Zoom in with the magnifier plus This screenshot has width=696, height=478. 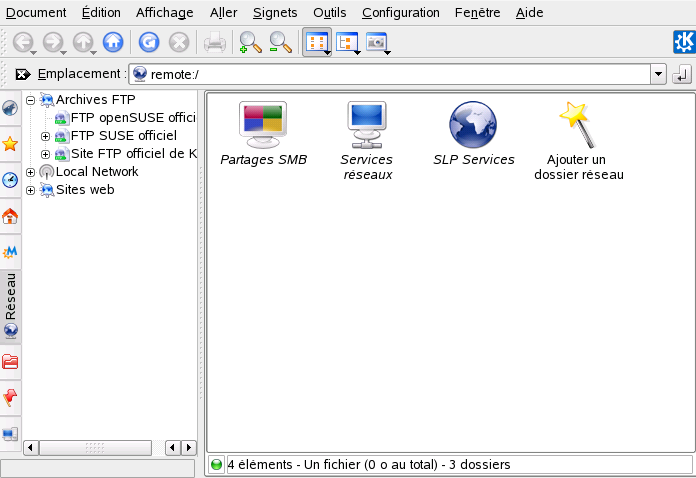(x=250, y=43)
